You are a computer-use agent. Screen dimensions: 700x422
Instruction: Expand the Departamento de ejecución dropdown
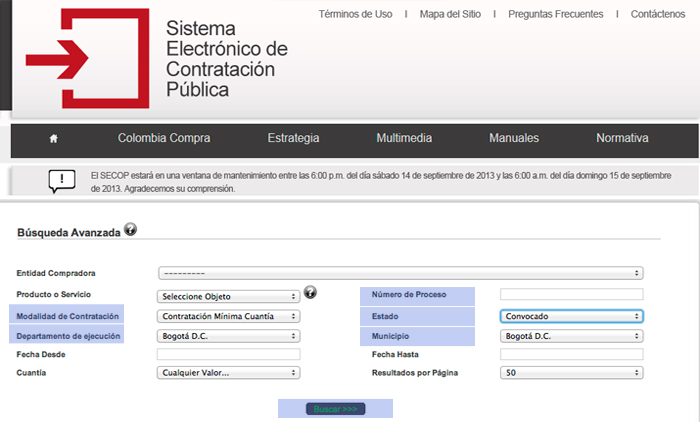click(x=229, y=336)
